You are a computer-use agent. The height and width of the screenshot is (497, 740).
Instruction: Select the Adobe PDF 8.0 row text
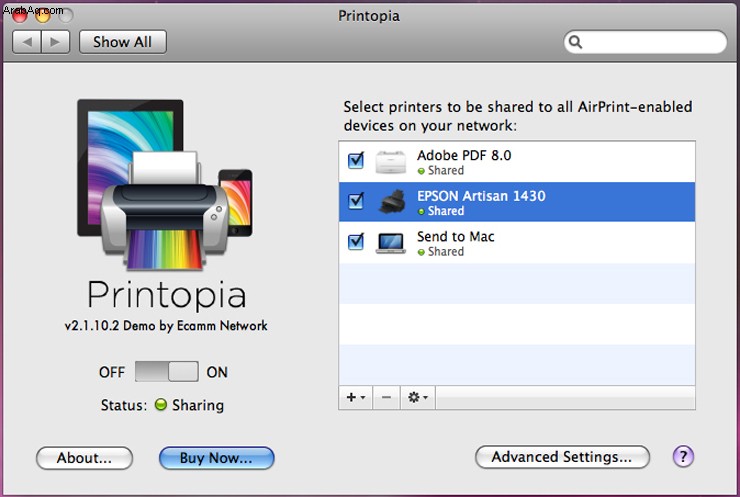pos(464,155)
